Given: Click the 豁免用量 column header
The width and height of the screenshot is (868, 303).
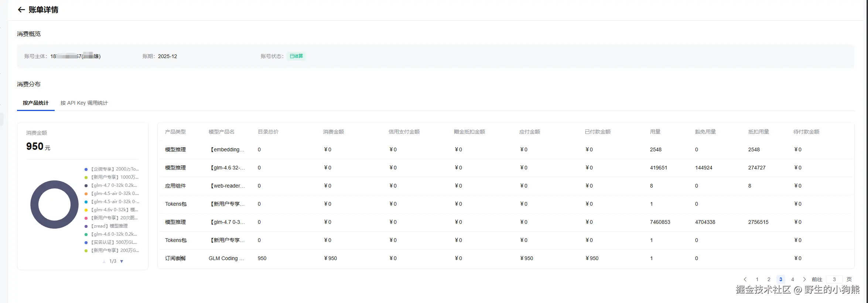Looking at the screenshot, I should (x=705, y=132).
